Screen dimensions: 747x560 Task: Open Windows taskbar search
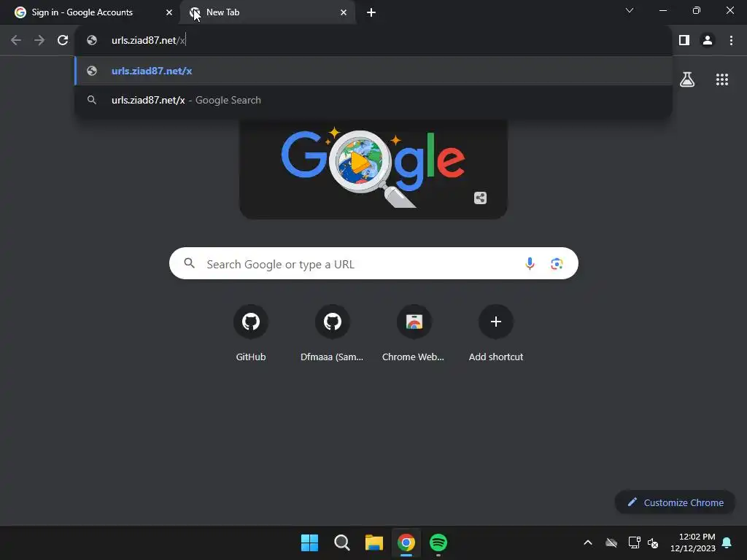pos(341,542)
